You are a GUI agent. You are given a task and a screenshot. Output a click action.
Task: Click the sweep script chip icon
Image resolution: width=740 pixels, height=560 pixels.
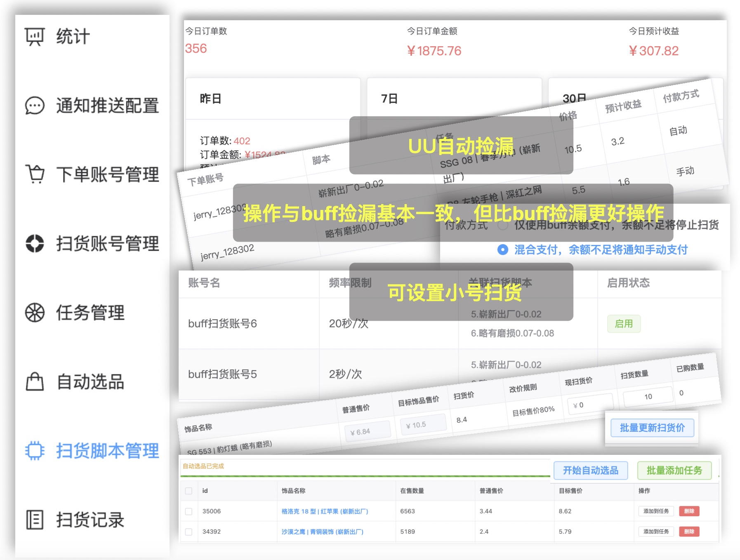point(35,451)
